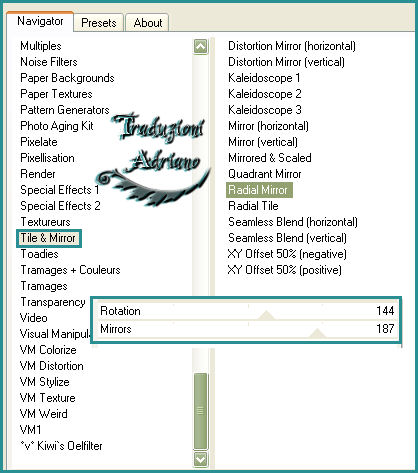The width and height of the screenshot is (418, 473).
Task: Choose XY Offset 50% (positive) filter
Action: pyautogui.click(x=285, y=270)
